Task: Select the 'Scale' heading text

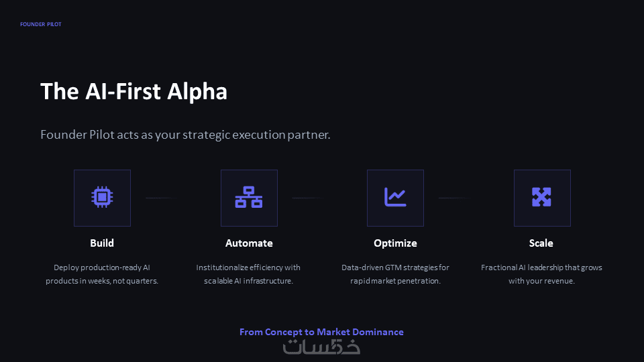Action: click(541, 243)
